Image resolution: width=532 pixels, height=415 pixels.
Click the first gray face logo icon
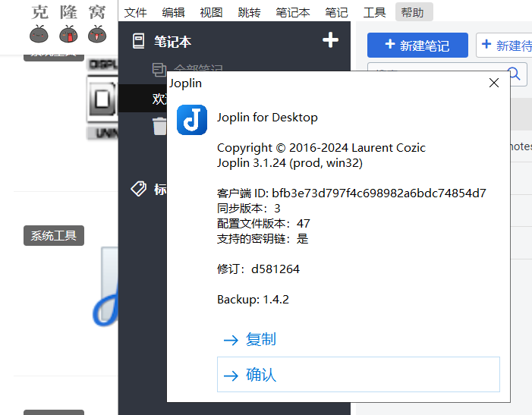click(x=39, y=34)
